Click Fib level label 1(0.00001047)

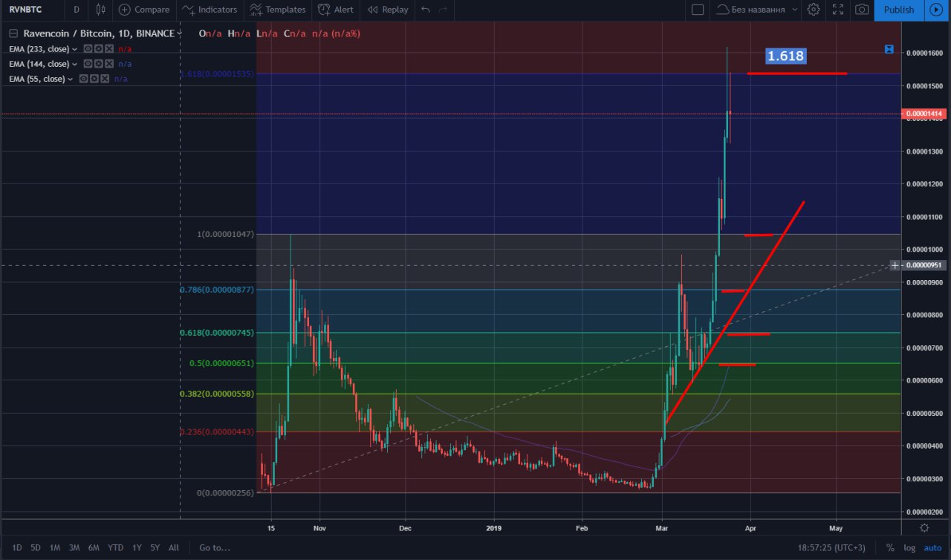point(225,234)
